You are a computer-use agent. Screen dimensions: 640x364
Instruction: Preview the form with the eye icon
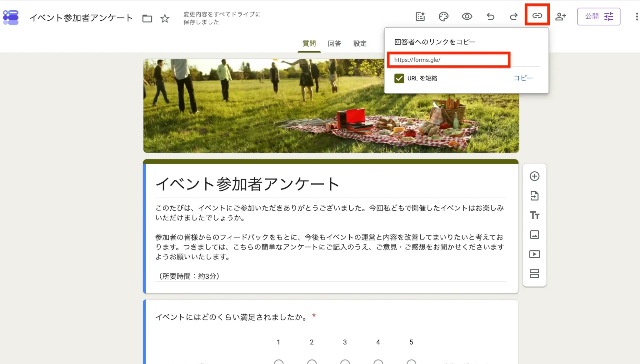pyautogui.click(x=467, y=16)
